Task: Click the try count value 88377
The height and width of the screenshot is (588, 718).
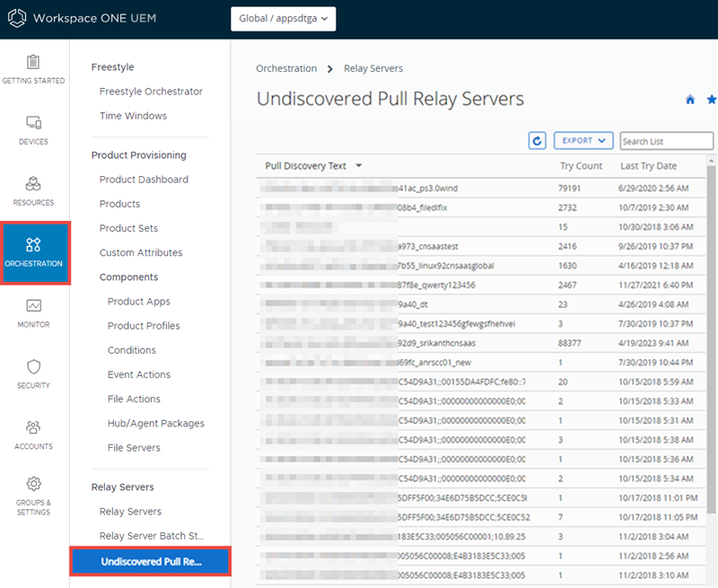Action: [569, 343]
